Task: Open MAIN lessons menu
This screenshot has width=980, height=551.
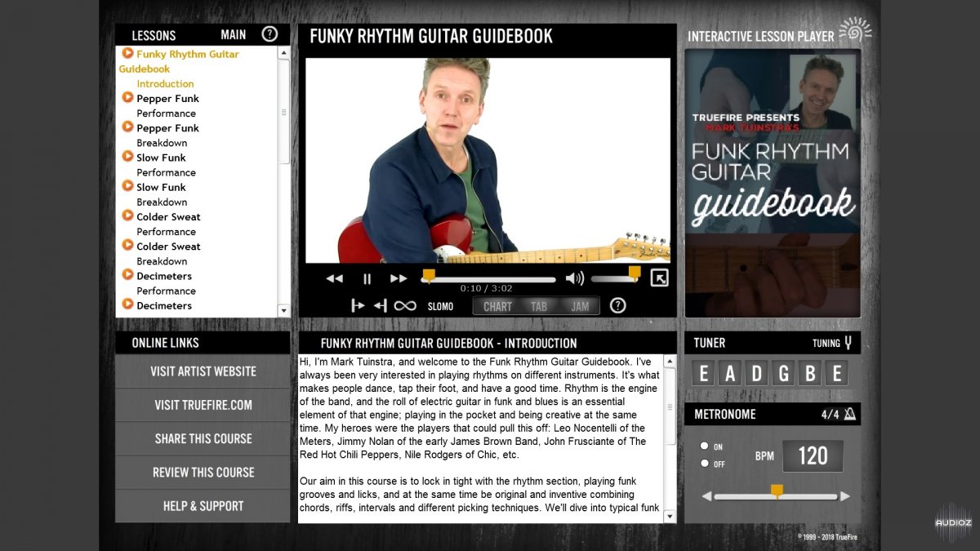Action: (x=234, y=34)
